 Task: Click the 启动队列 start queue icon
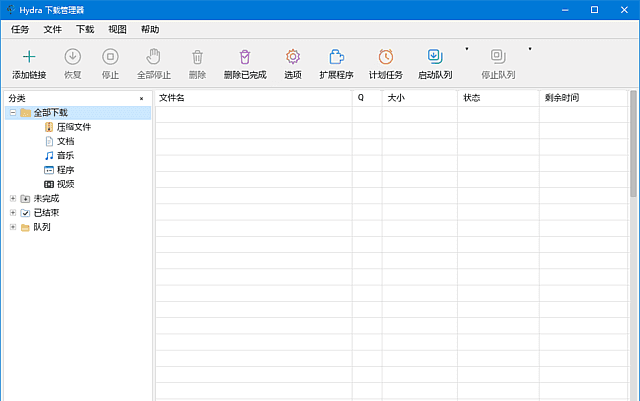click(435, 57)
